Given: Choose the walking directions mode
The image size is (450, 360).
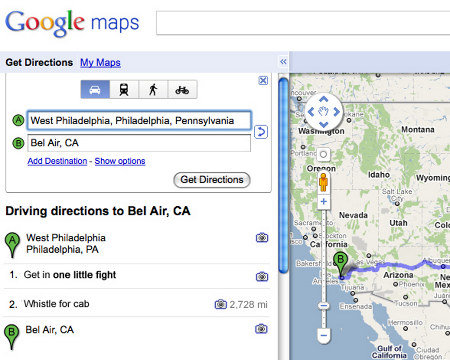Looking at the screenshot, I should [x=153, y=89].
